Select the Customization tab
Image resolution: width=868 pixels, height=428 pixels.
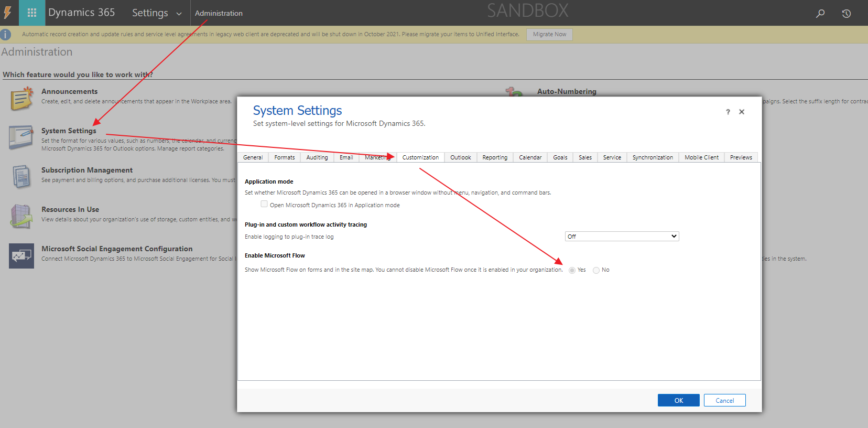[420, 157]
